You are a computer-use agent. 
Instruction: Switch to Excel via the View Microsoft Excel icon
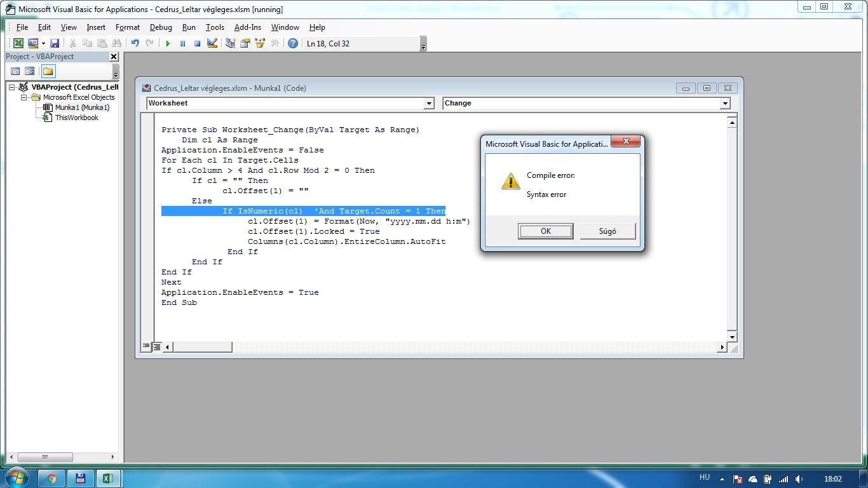point(18,43)
